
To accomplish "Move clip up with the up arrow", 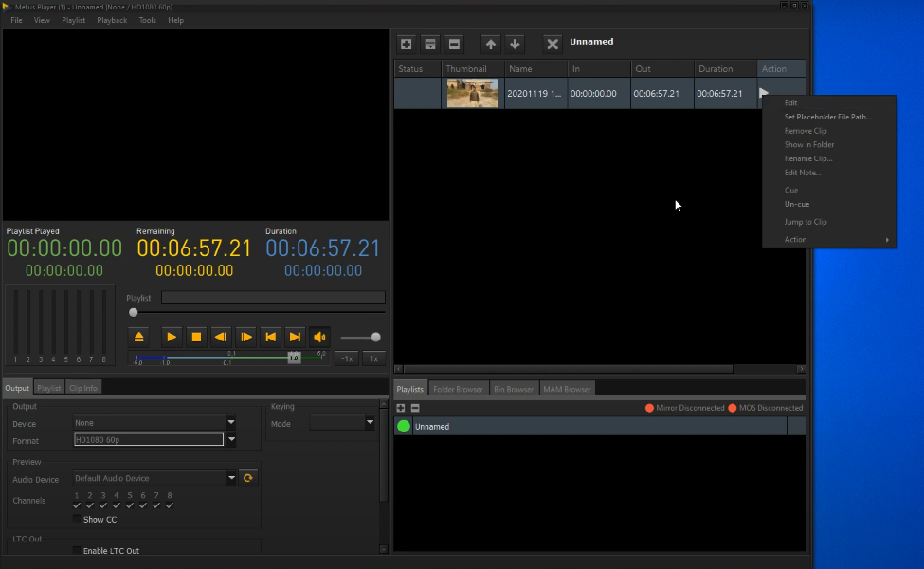I will (490, 45).
